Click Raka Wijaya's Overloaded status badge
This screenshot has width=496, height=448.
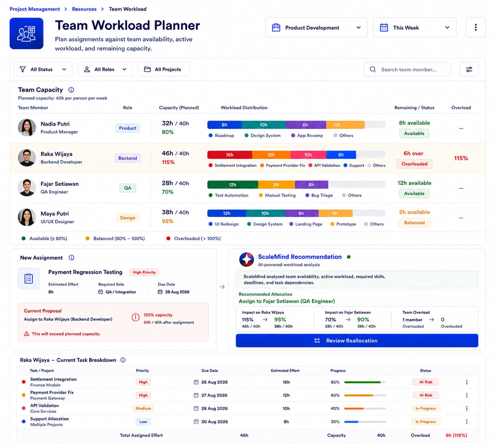[414, 164]
